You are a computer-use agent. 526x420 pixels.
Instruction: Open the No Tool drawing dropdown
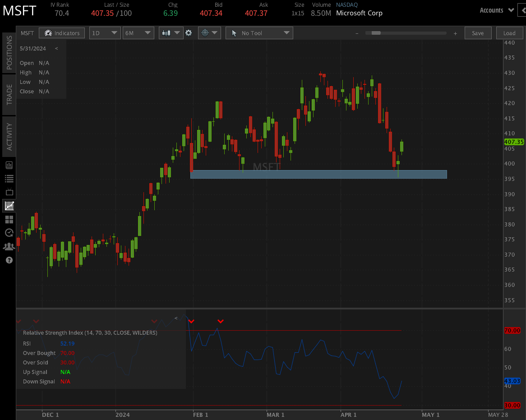tap(259, 32)
